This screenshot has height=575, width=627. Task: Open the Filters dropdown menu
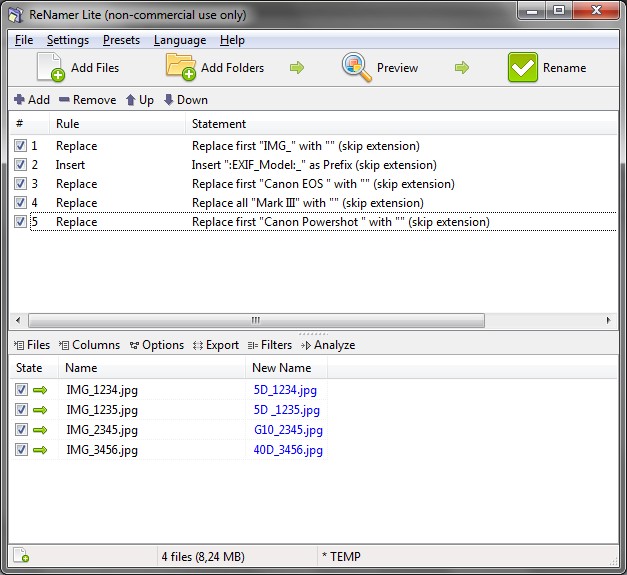[x=269, y=345]
